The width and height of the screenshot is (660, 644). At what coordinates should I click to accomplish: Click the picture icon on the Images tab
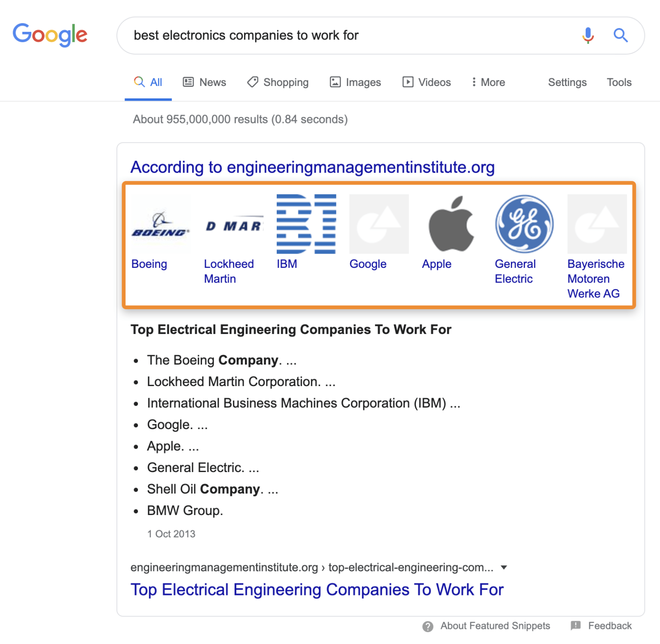click(335, 82)
